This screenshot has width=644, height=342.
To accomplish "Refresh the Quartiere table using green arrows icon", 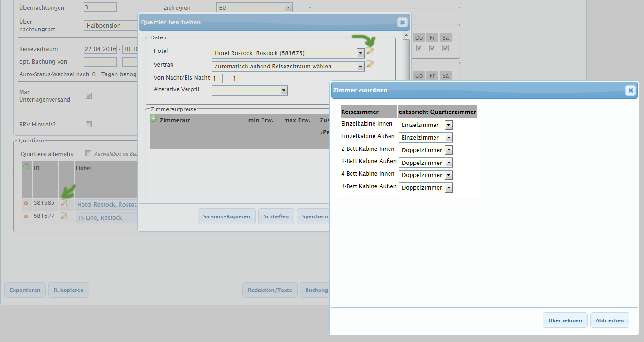I will [26, 167].
